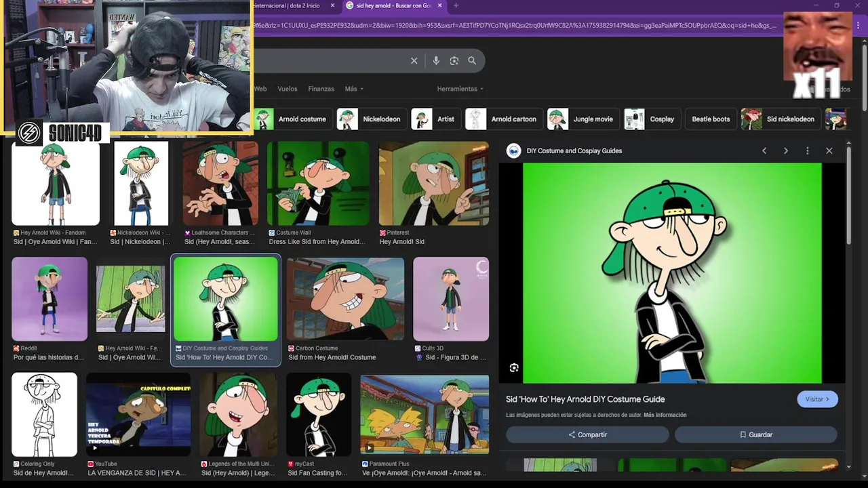Open the Hey Arnold Wiki Fandom Sid thumbnail
Screen dimensions: 868x488
pos(56,183)
